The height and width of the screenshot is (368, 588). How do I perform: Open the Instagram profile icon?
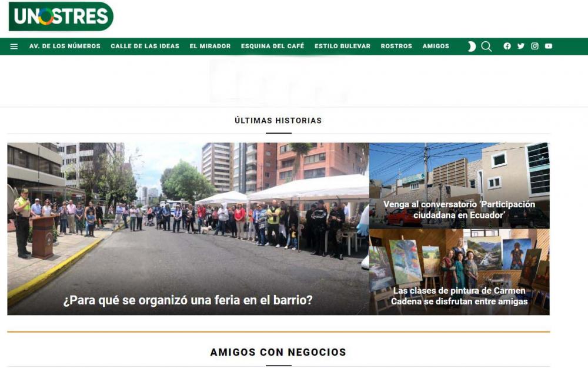point(534,47)
